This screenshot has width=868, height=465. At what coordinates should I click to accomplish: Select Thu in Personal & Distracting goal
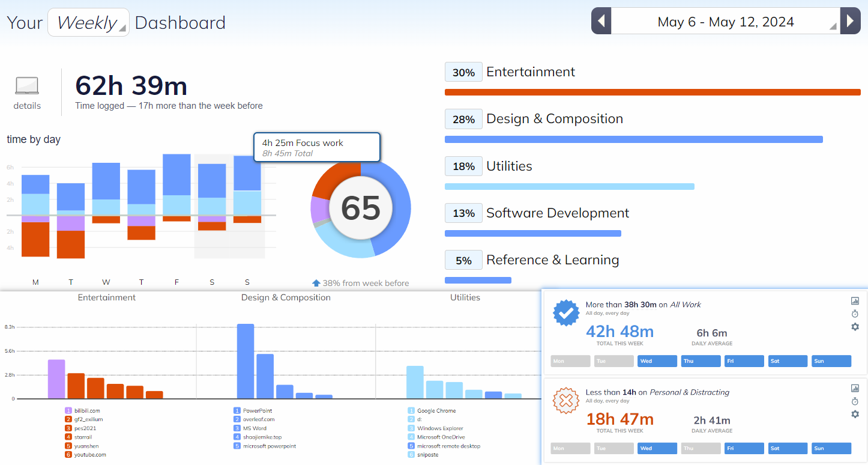click(701, 448)
